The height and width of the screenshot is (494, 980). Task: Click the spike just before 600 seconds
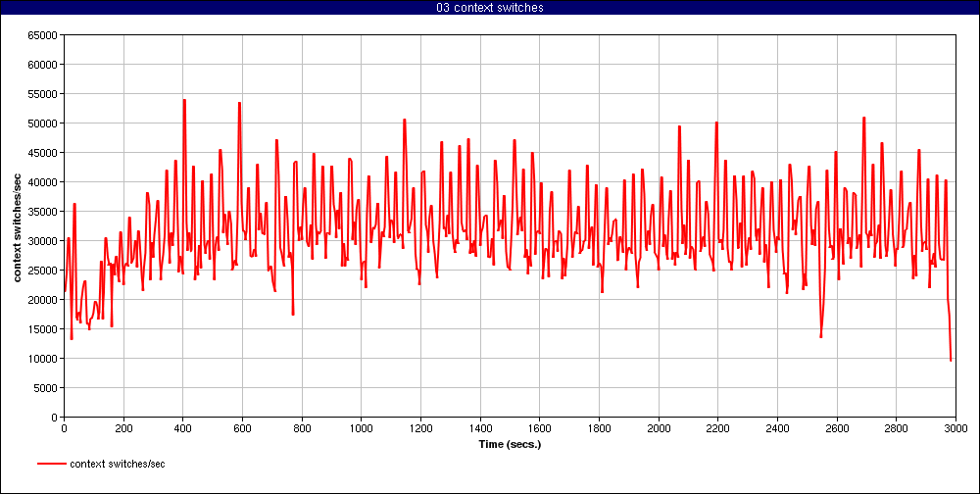point(239,103)
